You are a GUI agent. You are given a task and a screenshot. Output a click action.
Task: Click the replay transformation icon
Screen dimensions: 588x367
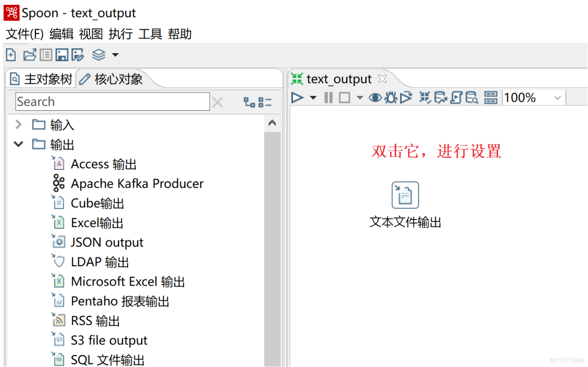406,98
